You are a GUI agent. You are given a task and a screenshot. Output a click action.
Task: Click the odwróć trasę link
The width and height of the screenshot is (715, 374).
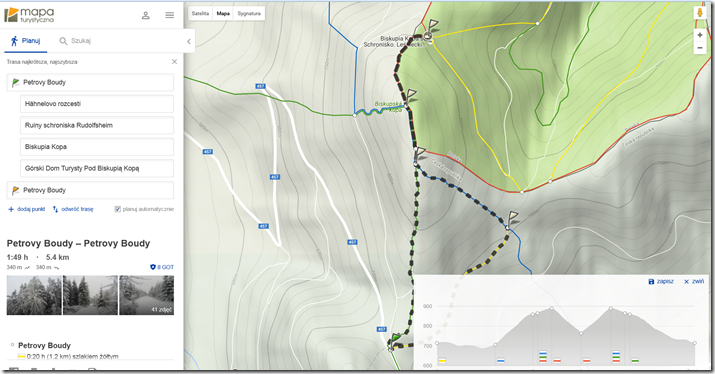coord(73,209)
